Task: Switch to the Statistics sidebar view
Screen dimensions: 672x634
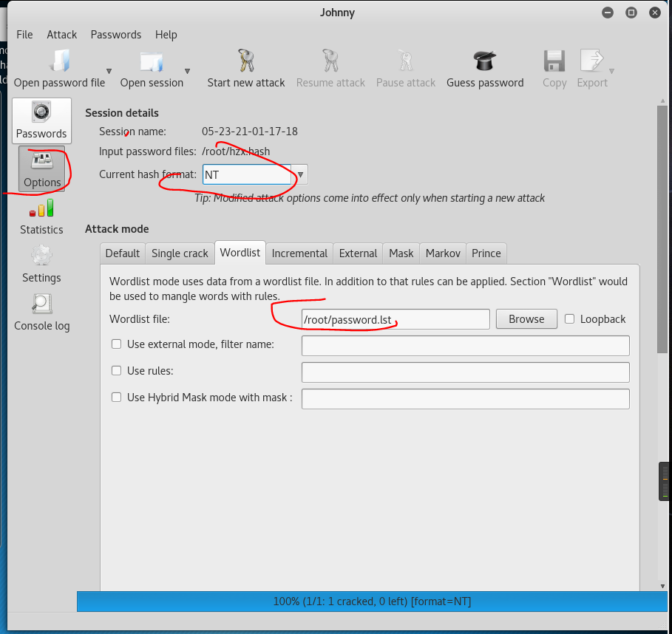Action: [42, 217]
